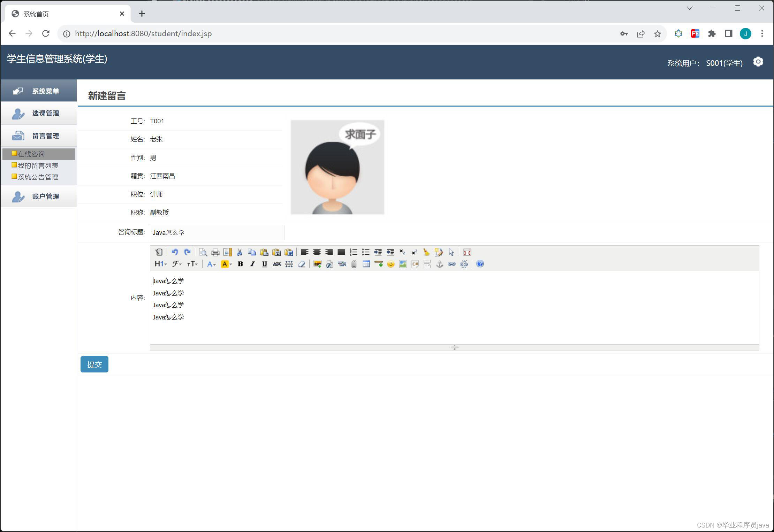
Task: Open line height options
Action: pyautogui.click(x=289, y=264)
